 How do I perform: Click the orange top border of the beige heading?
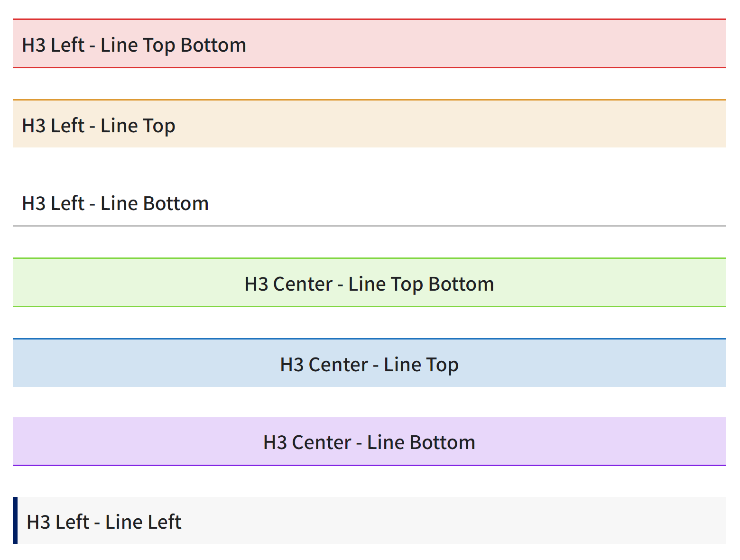click(x=369, y=100)
